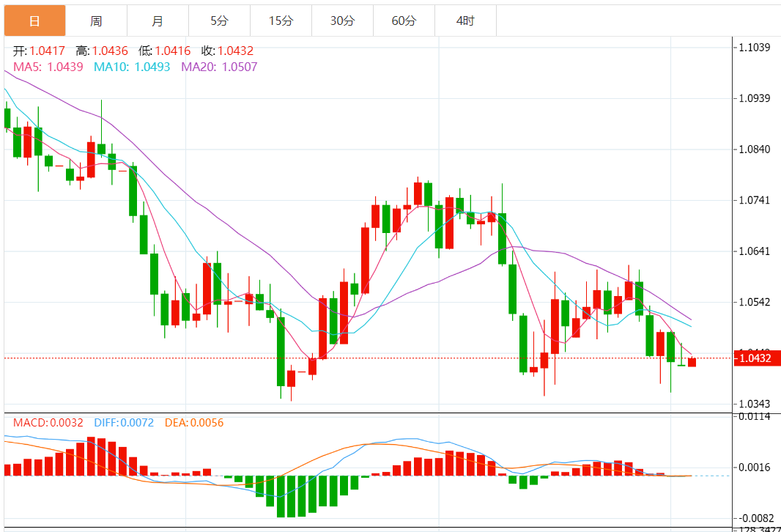Click the 1.0542 price axis label

(x=754, y=302)
